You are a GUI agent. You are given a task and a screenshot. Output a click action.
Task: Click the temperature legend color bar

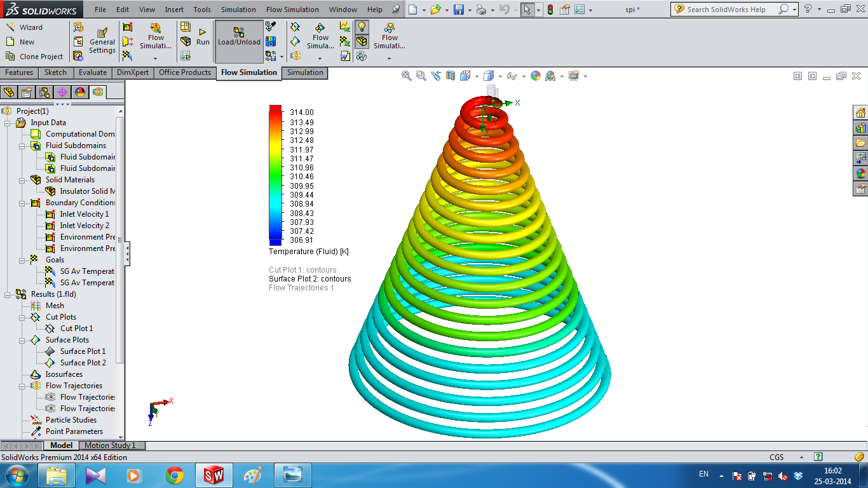[275, 175]
